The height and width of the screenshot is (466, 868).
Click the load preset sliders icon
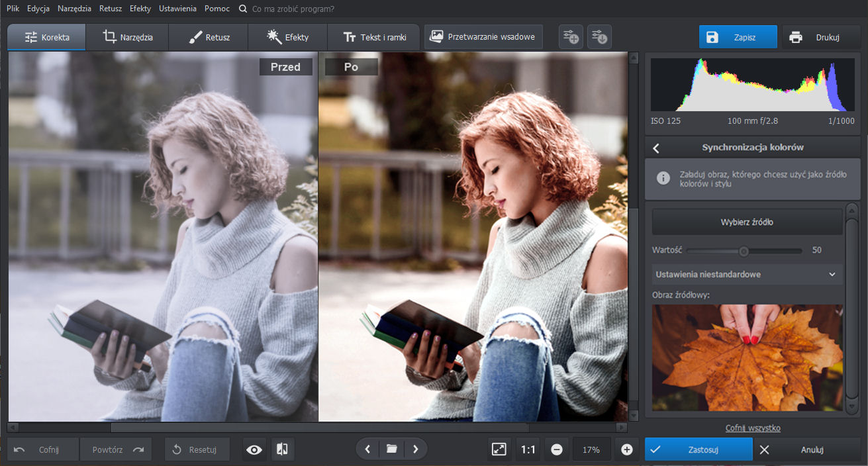(x=599, y=37)
